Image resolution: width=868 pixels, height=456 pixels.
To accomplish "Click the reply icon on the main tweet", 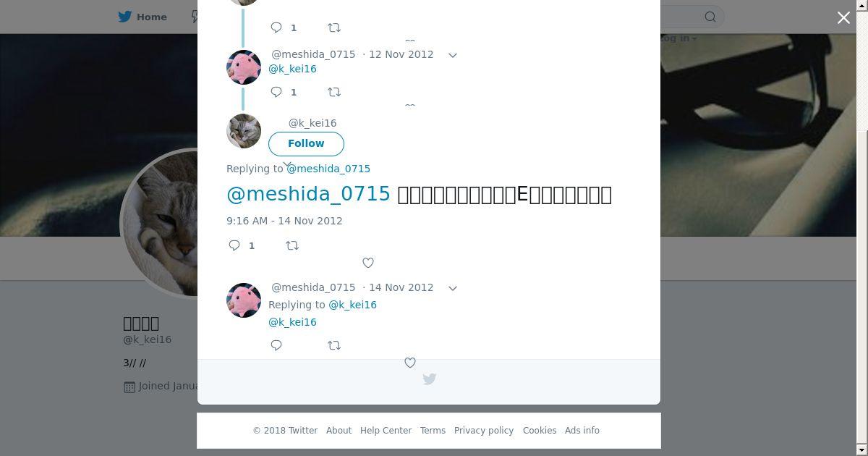I will click(234, 245).
